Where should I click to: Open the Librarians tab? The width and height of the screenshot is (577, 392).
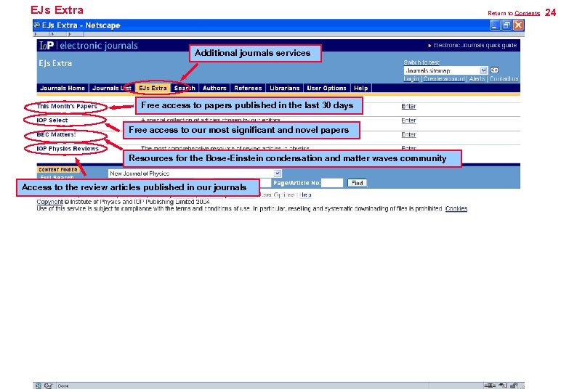click(284, 89)
